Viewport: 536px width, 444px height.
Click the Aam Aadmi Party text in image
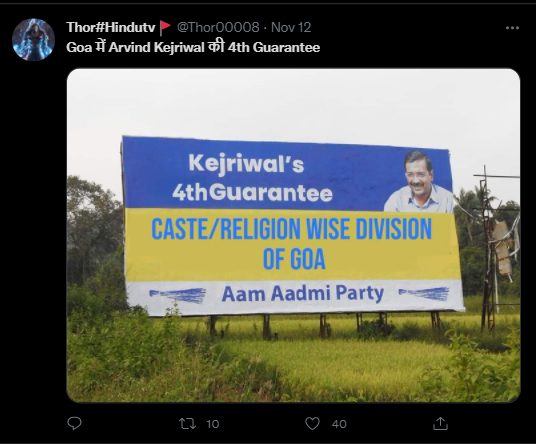tap(303, 294)
